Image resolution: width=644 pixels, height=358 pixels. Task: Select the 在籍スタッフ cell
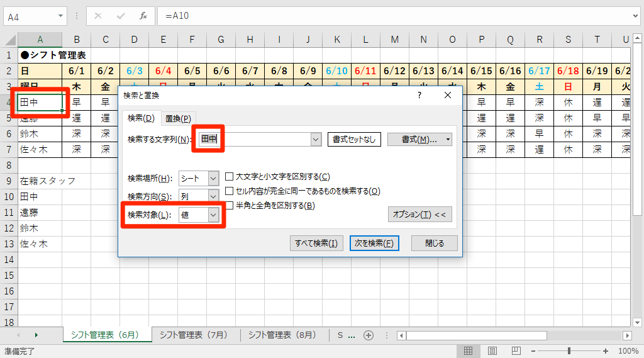tap(40, 181)
